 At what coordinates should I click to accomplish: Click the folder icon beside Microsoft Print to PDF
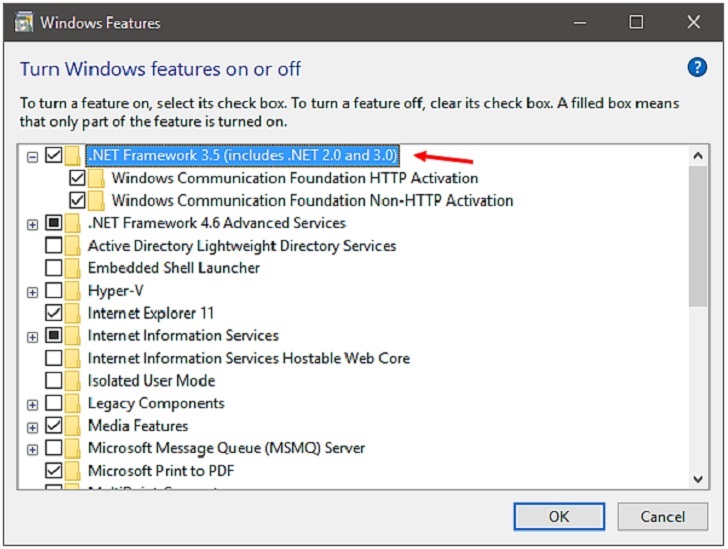click(72, 471)
